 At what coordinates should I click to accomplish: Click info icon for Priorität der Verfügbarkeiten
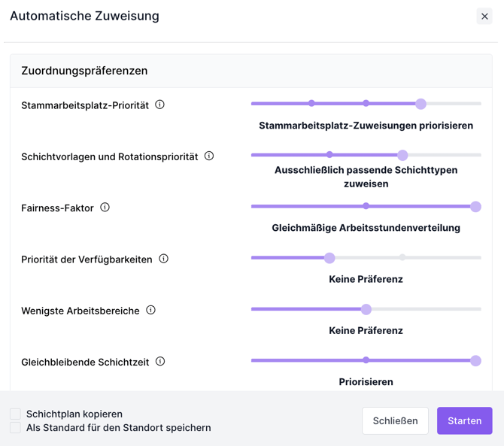(x=163, y=259)
